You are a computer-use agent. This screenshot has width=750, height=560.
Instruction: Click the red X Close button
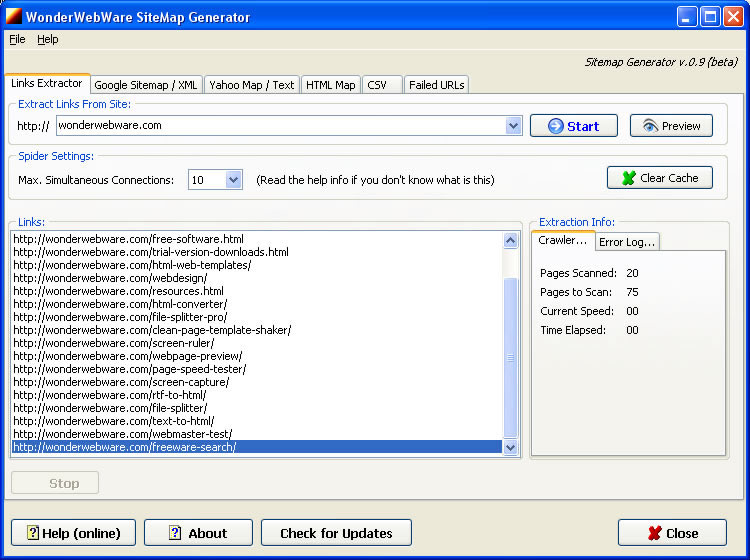tap(671, 533)
